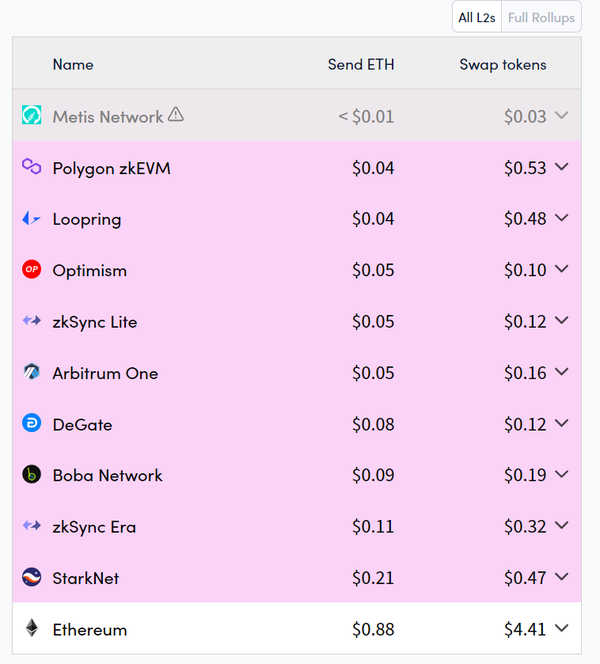Switch to the All L2s filter
This screenshot has width=600, height=664.
point(478,18)
